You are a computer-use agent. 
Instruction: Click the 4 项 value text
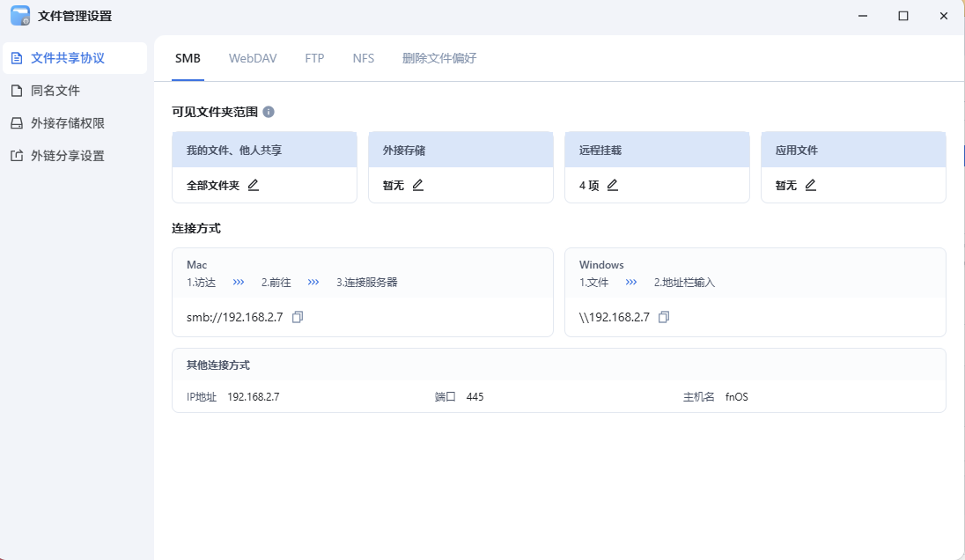[589, 185]
